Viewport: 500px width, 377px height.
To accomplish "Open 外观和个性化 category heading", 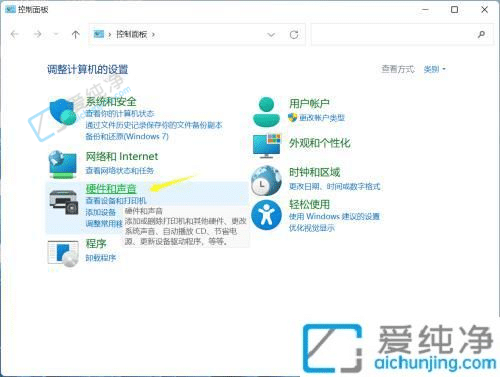I will pos(320,143).
